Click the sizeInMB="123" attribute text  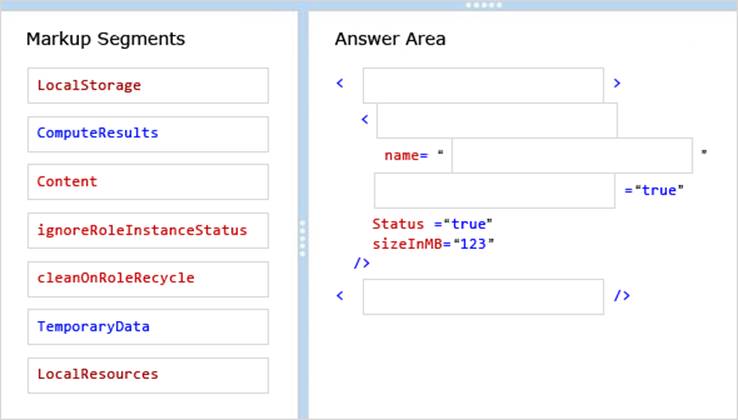[x=433, y=244]
